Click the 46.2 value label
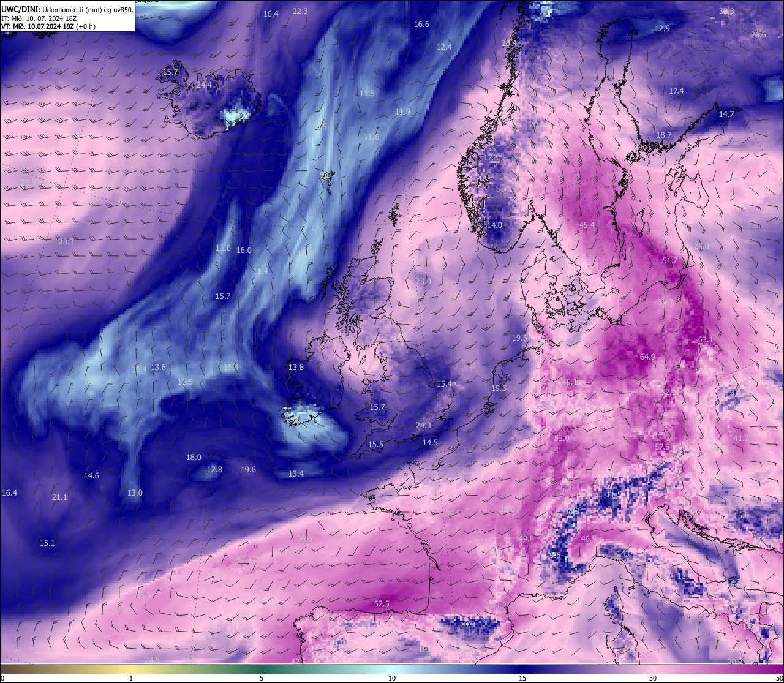Image resolution: width=784 pixels, height=683 pixels. click(x=563, y=489)
